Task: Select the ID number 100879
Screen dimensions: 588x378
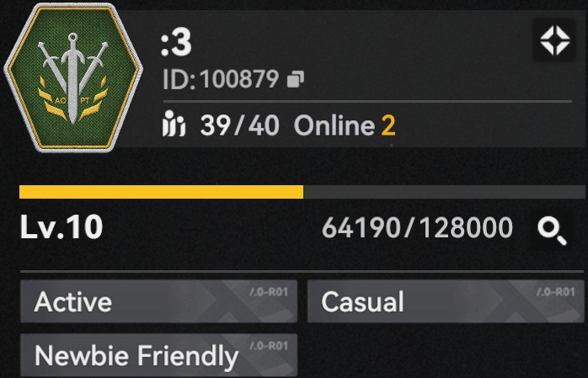Action: coord(239,79)
